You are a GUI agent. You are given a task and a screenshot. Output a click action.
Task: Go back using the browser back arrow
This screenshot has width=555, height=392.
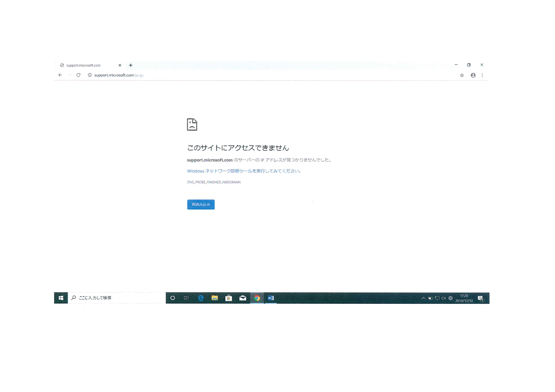60,75
